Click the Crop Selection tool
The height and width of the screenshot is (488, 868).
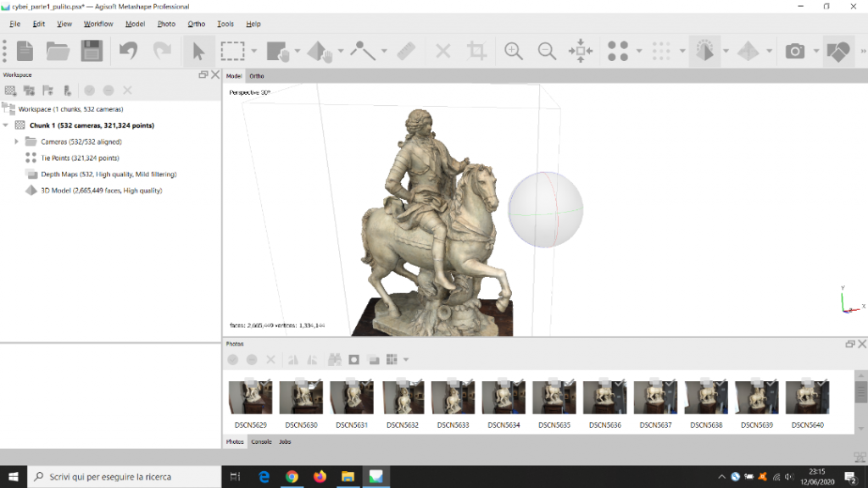click(477, 51)
